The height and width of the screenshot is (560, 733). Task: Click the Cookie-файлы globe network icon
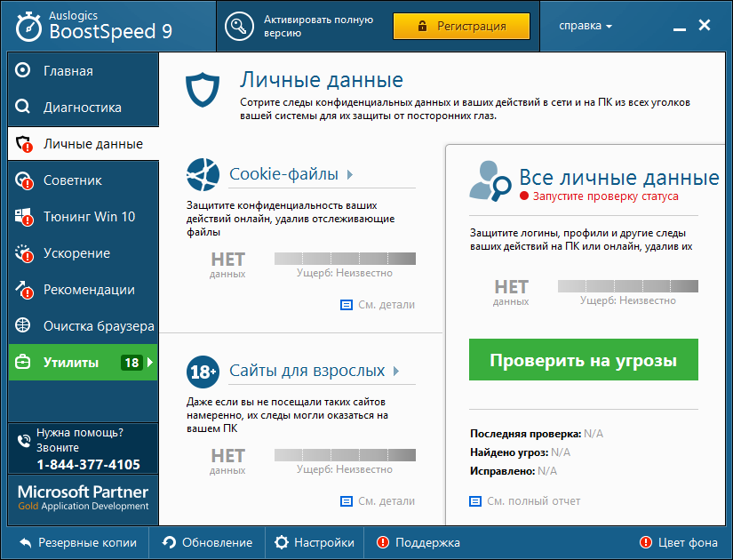pos(203,174)
